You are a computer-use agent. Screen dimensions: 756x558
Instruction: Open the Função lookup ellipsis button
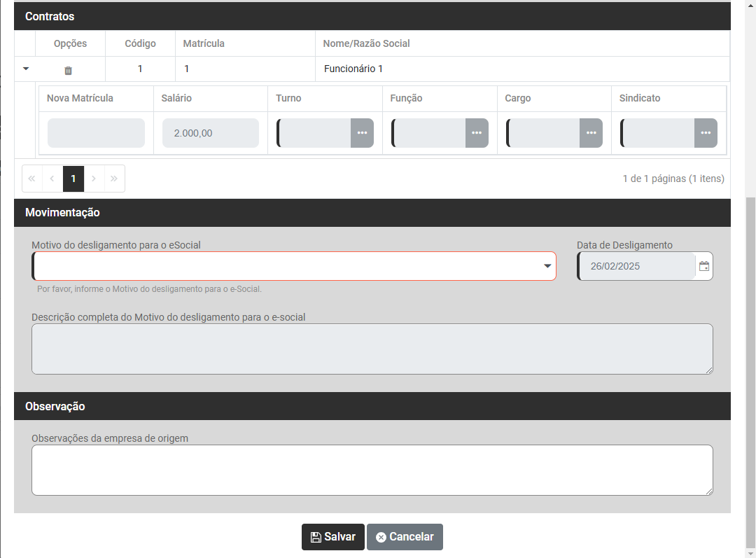[477, 133]
